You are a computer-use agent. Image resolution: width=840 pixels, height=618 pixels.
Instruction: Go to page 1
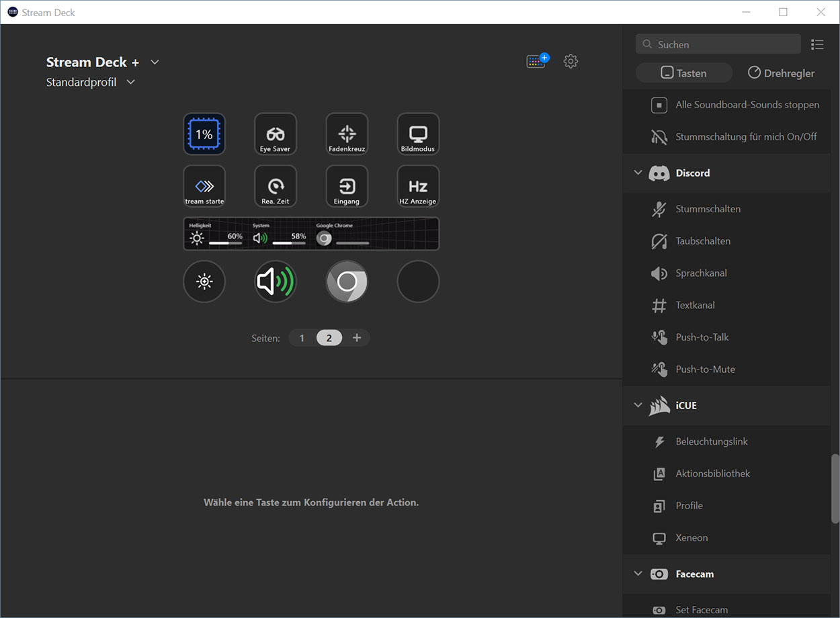(302, 338)
